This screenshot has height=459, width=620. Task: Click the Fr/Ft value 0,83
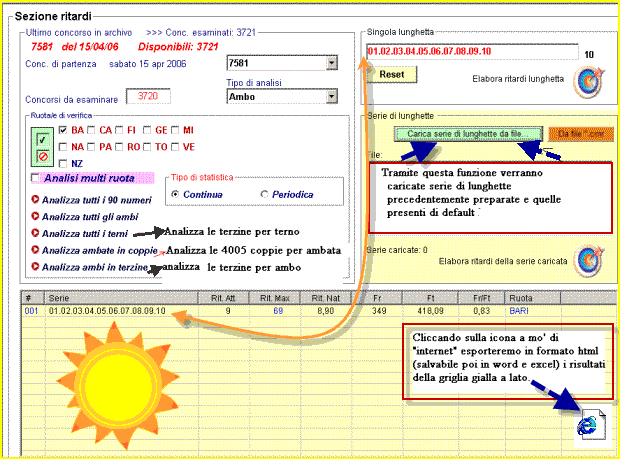pyautogui.click(x=481, y=311)
